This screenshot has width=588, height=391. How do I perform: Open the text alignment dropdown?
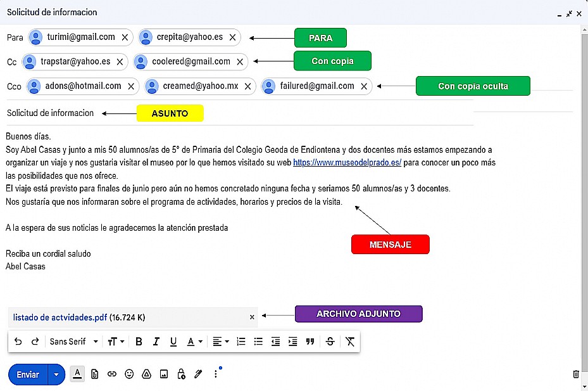pos(220,342)
